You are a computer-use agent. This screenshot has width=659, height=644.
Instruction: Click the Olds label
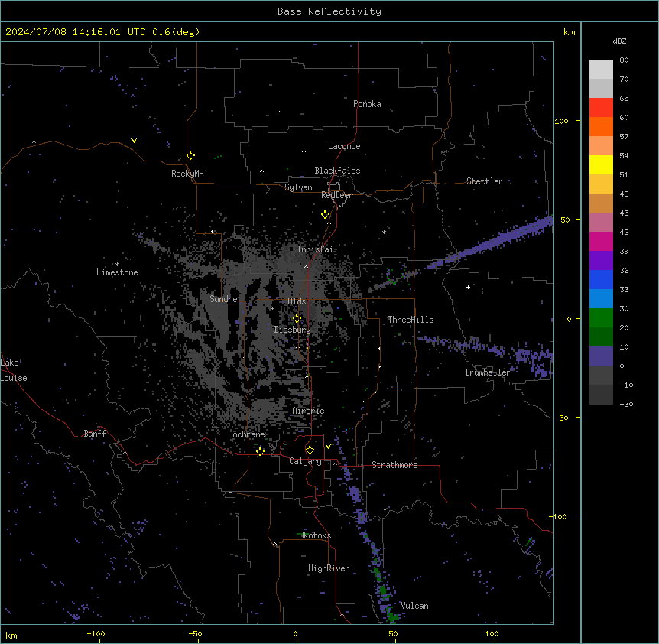pyautogui.click(x=297, y=301)
